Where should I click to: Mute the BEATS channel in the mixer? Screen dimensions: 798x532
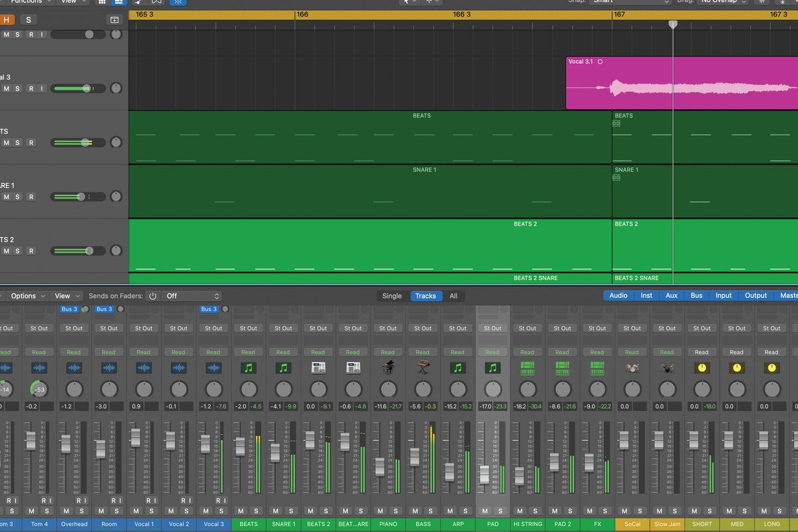241,511
